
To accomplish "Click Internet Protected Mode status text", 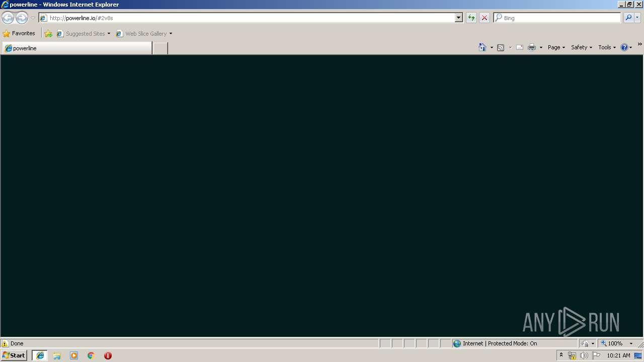I will 500,343.
